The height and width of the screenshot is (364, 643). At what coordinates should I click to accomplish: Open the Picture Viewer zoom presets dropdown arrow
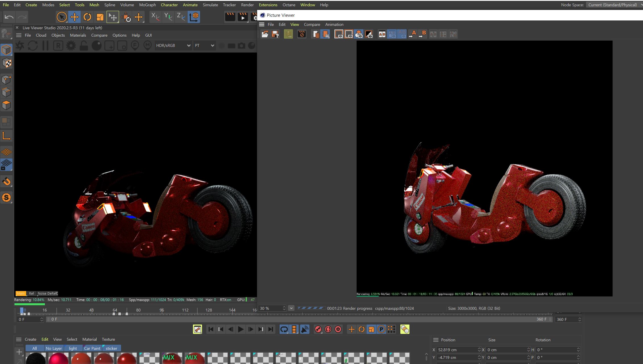click(x=291, y=308)
